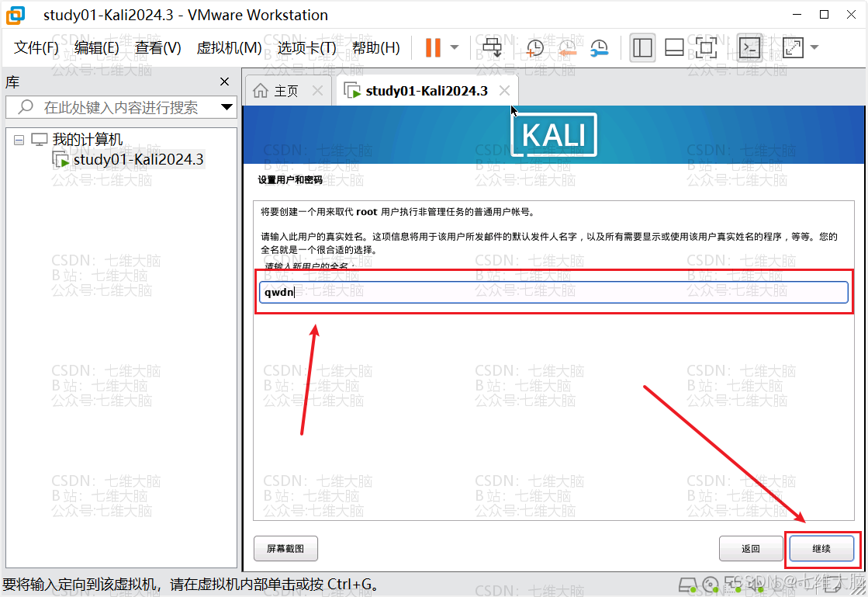Toggle the console view icon
Viewport: 868px width, 597px height.
[x=750, y=47]
